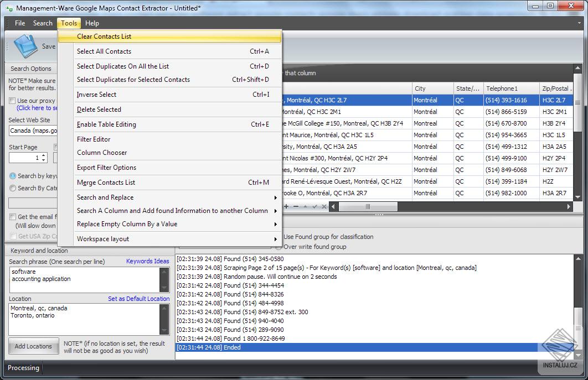588x380 pixels.
Task: Choose 'Export Filter Options' menu item
Action: [169, 168]
